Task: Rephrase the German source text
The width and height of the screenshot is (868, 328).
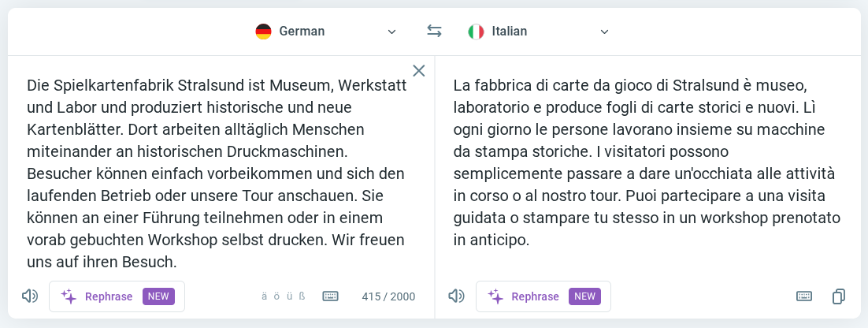Action: (x=117, y=296)
